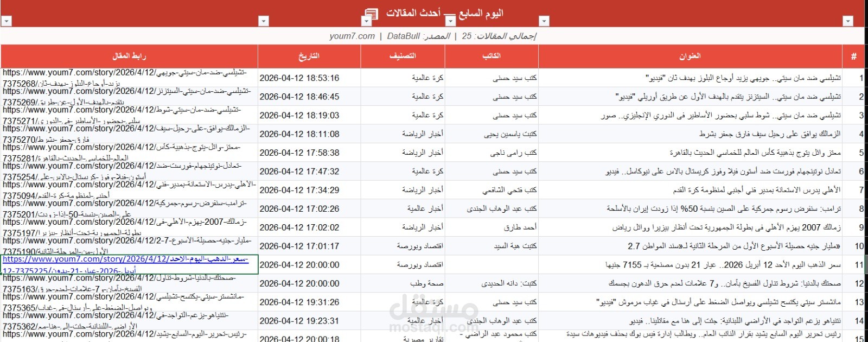Viewport: 868px width, 342px height.
Task: Select أخبار عالمية category in row 8
Action: [x=403, y=208]
